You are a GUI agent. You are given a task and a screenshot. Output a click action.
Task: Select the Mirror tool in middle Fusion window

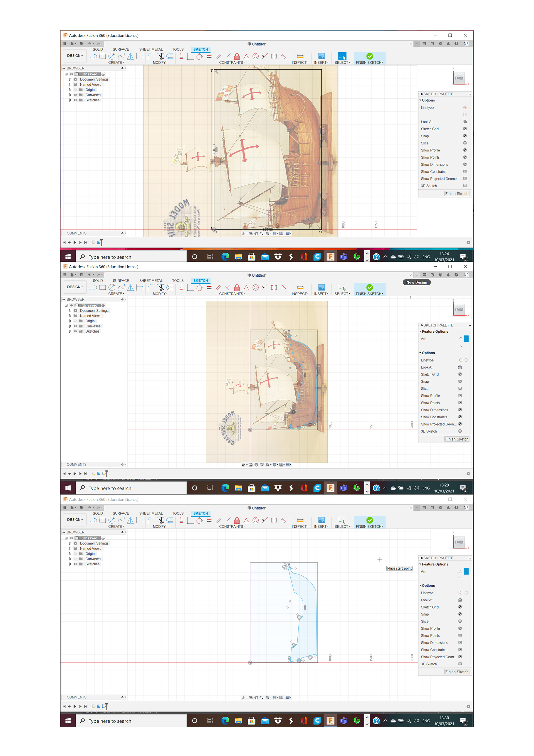pyautogui.click(x=131, y=288)
